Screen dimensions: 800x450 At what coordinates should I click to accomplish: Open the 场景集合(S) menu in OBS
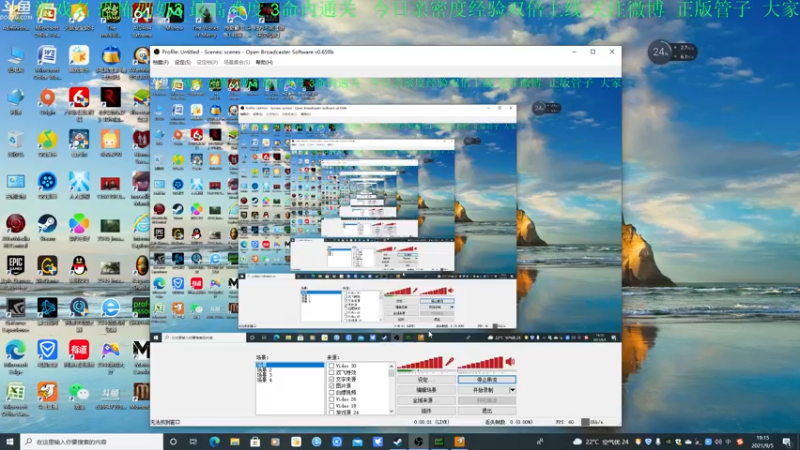coord(237,62)
